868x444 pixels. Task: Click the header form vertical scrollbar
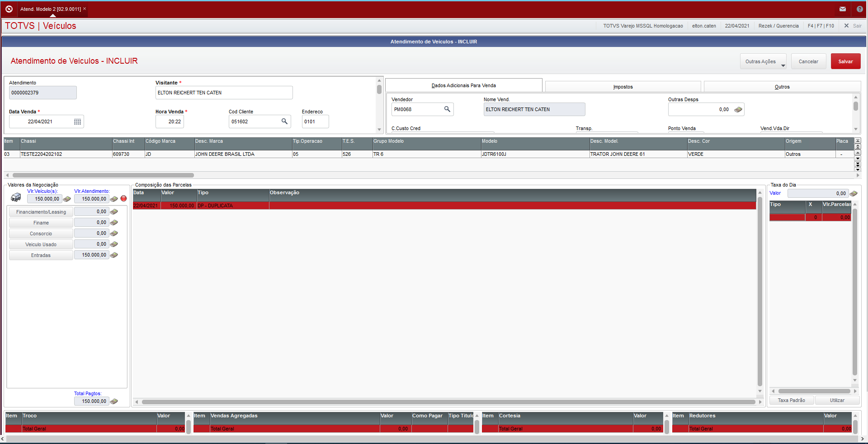379,89
